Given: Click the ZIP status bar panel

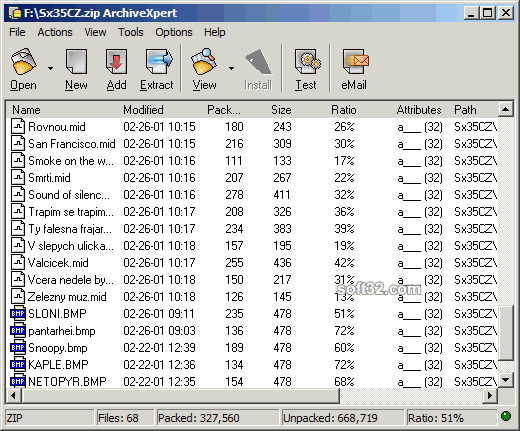Looking at the screenshot, I should pyautogui.click(x=49, y=418).
